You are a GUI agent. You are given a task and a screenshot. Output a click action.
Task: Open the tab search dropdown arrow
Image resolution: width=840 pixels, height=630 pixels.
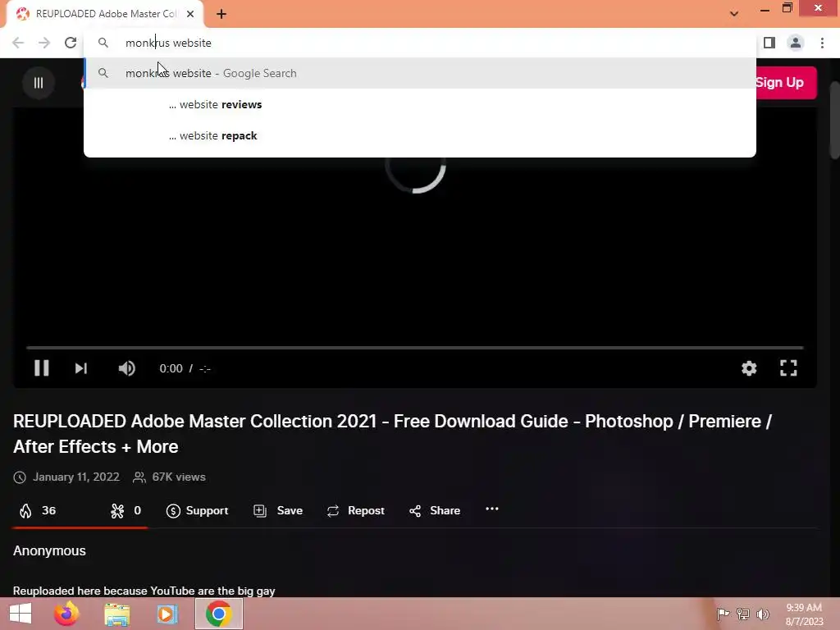734,14
